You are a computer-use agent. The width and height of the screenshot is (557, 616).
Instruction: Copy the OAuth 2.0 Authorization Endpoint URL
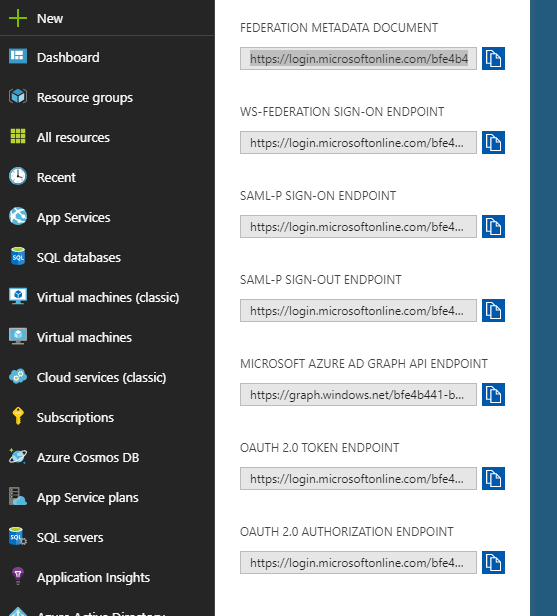pyautogui.click(x=493, y=563)
